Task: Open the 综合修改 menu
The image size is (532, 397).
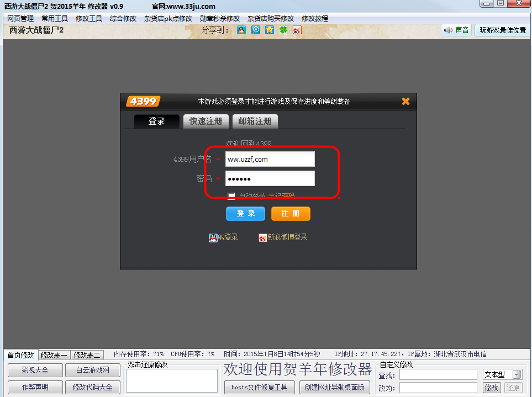Action: point(123,19)
